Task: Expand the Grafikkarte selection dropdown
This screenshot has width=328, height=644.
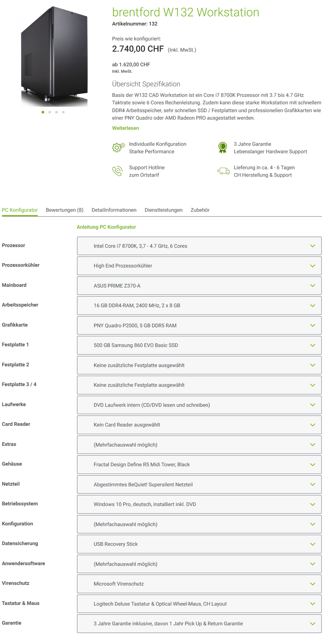Action: (x=199, y=326)
